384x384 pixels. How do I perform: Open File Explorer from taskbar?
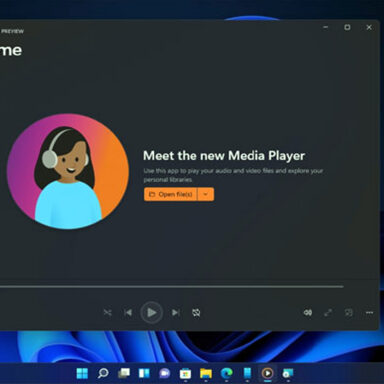206,374
